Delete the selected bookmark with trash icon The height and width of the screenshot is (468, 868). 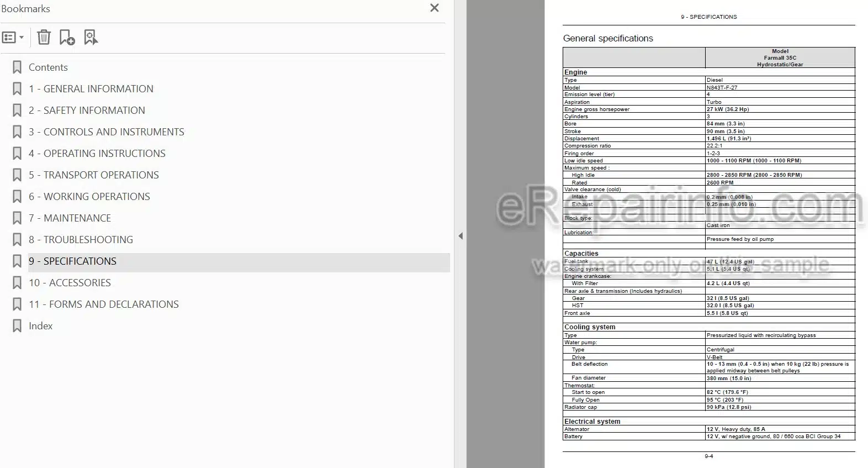[x=44, y=38]
